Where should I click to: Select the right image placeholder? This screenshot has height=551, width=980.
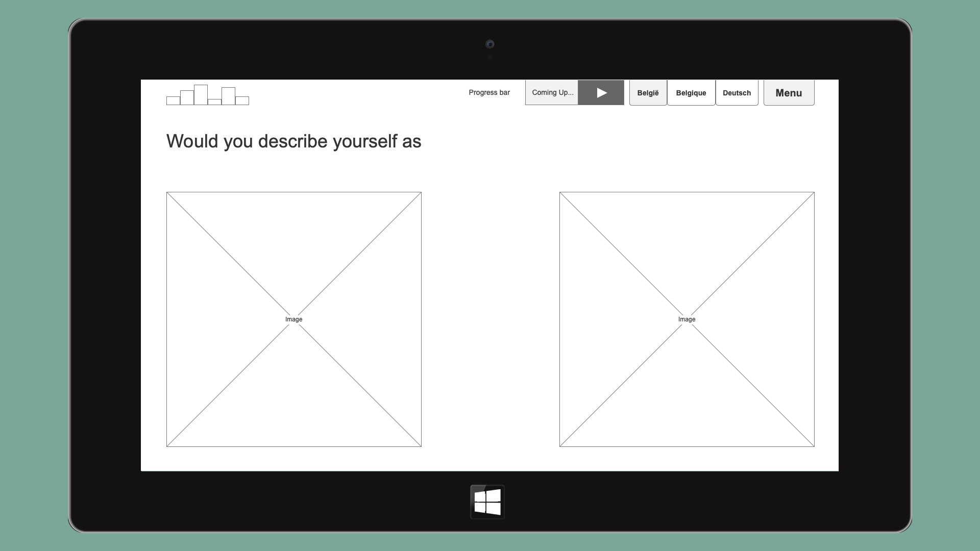(687, 255)
